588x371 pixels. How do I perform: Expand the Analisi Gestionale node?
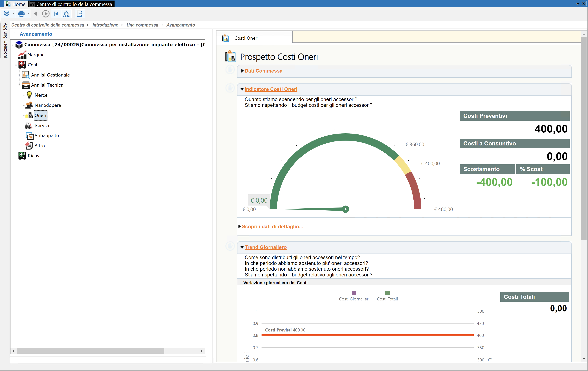[19, 75]
